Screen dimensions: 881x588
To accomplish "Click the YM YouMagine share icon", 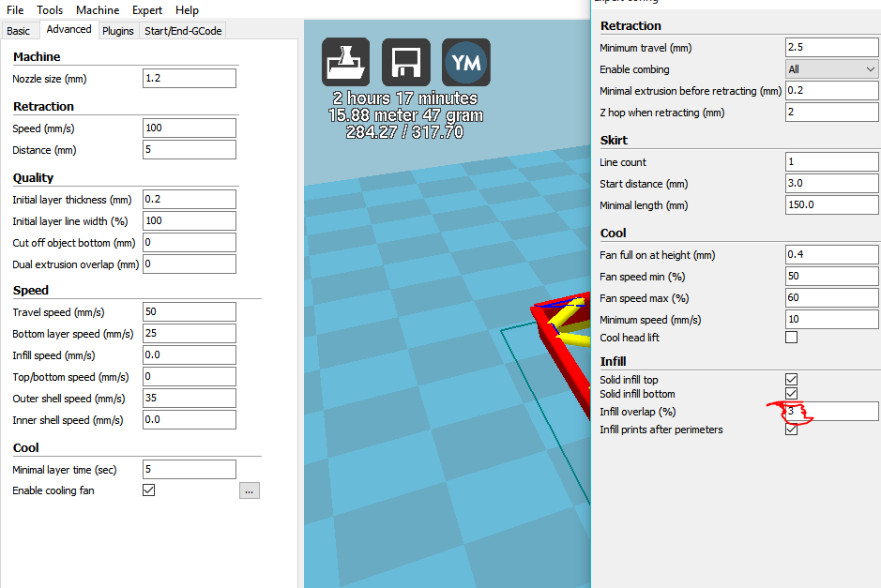I will pyautogui.click(x=466, y=62).
